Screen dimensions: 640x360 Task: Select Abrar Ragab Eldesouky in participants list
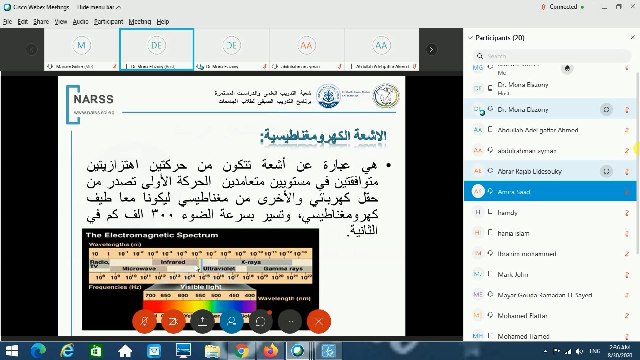coord(550,171)
